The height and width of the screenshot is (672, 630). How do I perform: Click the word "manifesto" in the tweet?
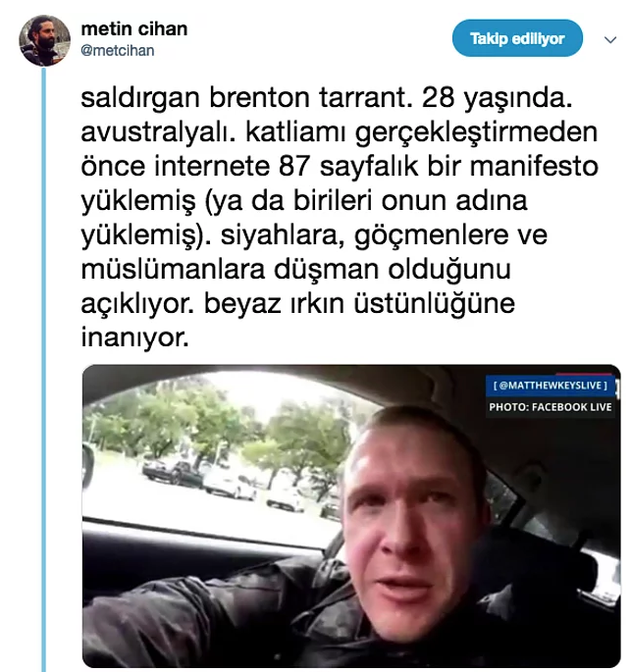(534, 167)
